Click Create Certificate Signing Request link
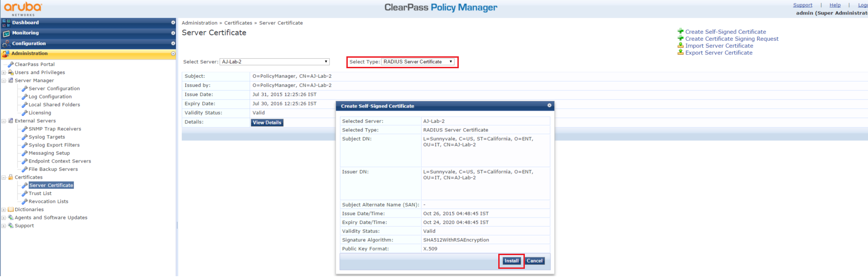Screen dimensions: 868x278 pos(732,39)
